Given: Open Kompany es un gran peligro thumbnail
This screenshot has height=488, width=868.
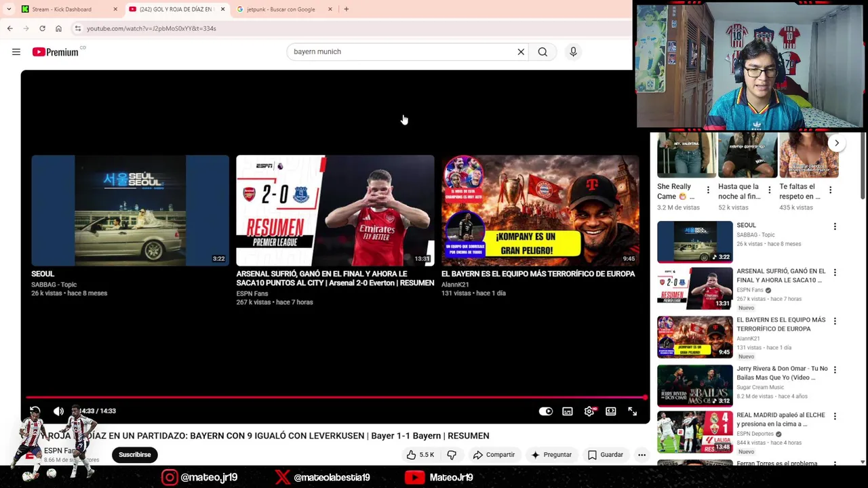Looking at the screenshot, I should pos(540,210).
